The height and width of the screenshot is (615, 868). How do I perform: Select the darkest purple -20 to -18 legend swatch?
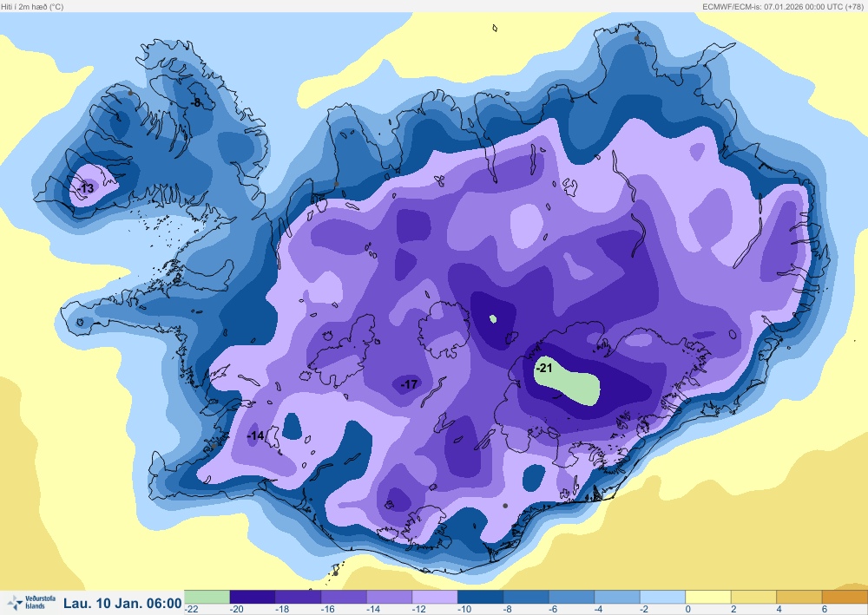pyautogui.click(x=252, y=597)
